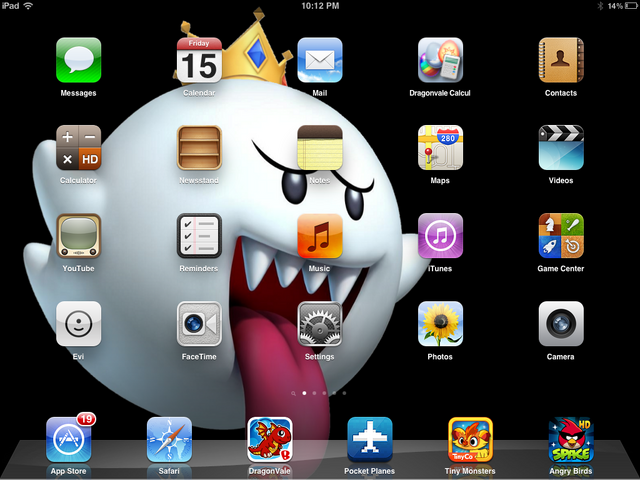Tap the Spotlight search magnifier page dot
The image size is (640, 480).
(293, 393)
